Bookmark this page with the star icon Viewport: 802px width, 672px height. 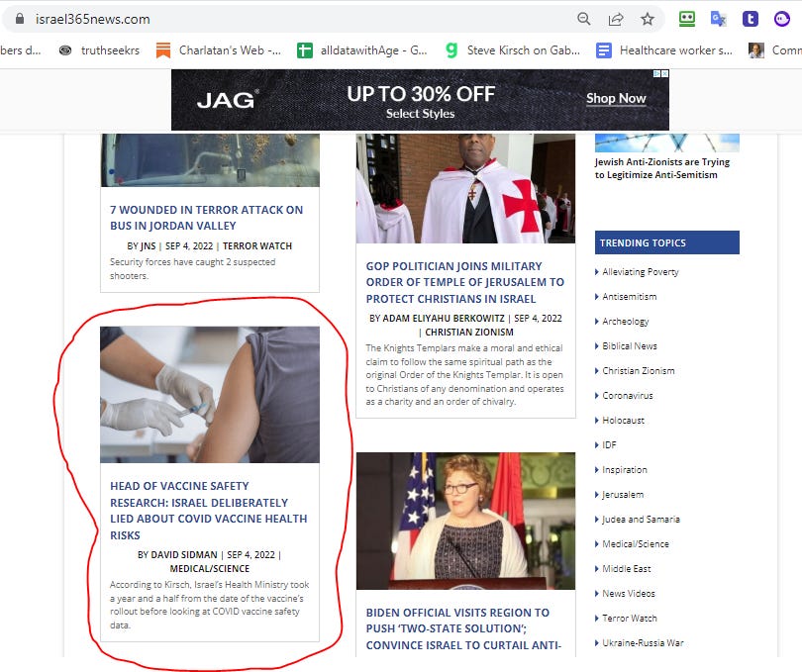coord(648,20)
